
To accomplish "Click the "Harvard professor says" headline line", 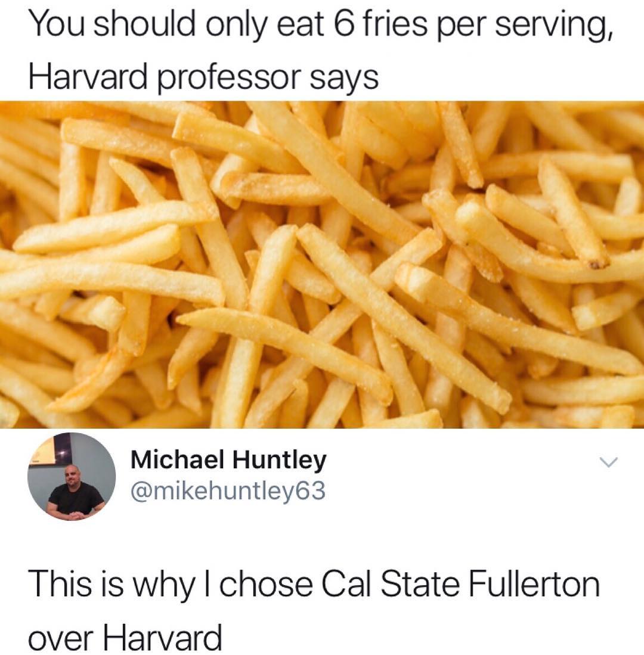I will pos(203,77).
